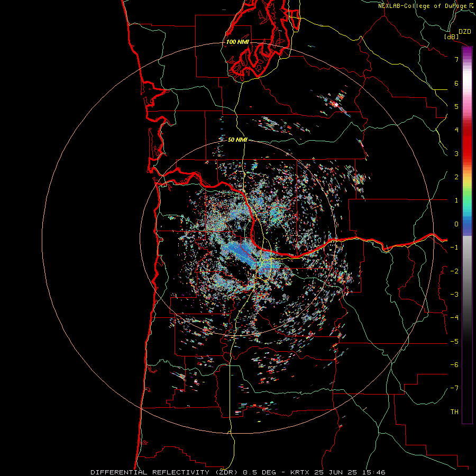Click the 'KRTX' radar site identifier
476x476 pixels.
click(x=300, y=472)
